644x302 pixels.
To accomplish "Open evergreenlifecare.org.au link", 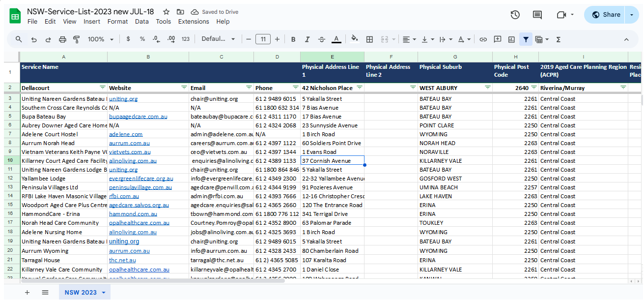I will click(141, 179).
